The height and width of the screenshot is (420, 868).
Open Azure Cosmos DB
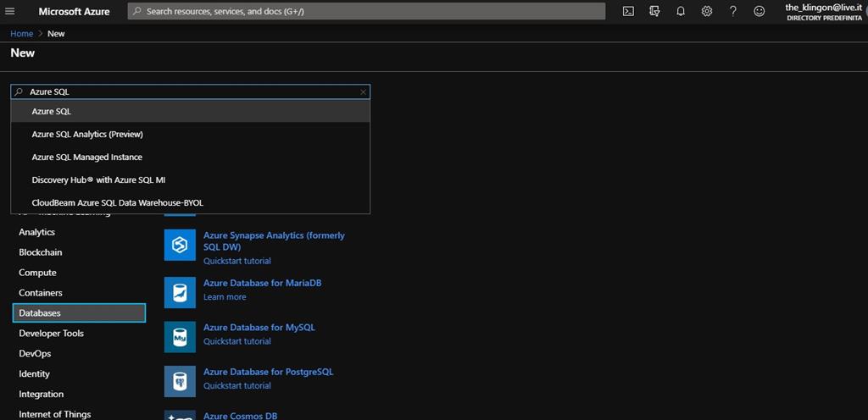click(x=240, y=416)
